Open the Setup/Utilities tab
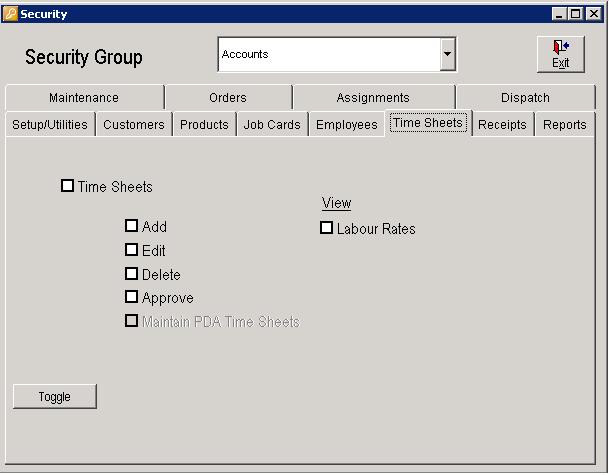 point(50,125)
